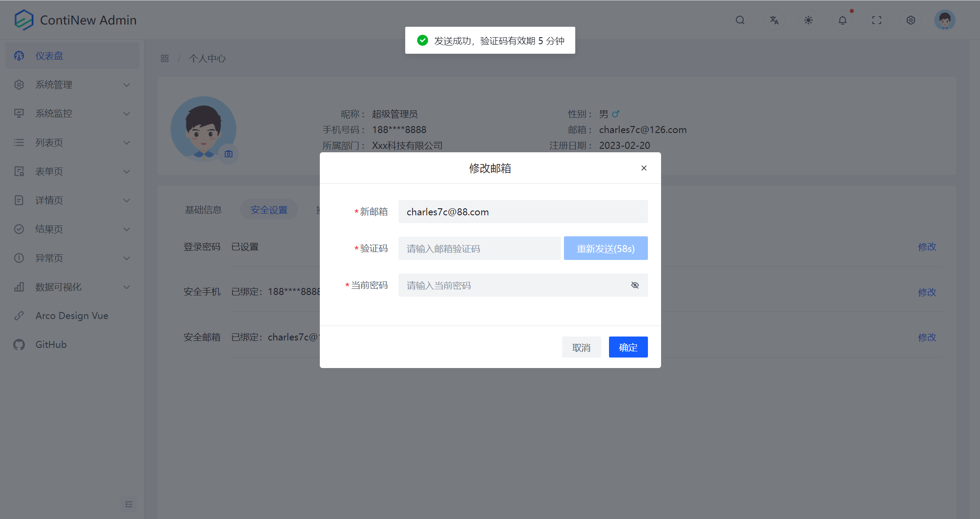Expand 列表页 menu chevron

tap(126, 143)
